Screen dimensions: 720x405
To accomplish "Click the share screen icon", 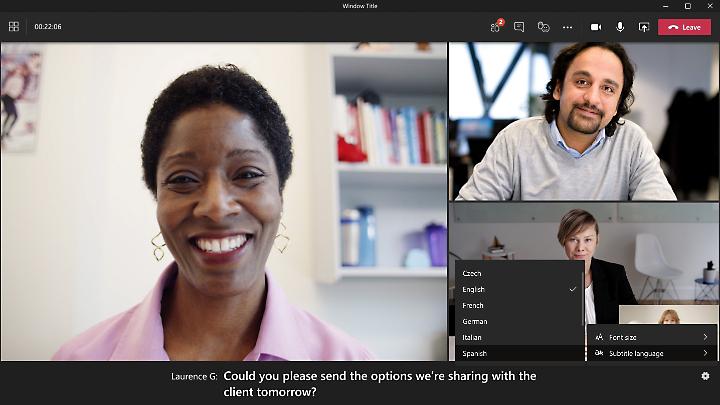I will [643, 27].
